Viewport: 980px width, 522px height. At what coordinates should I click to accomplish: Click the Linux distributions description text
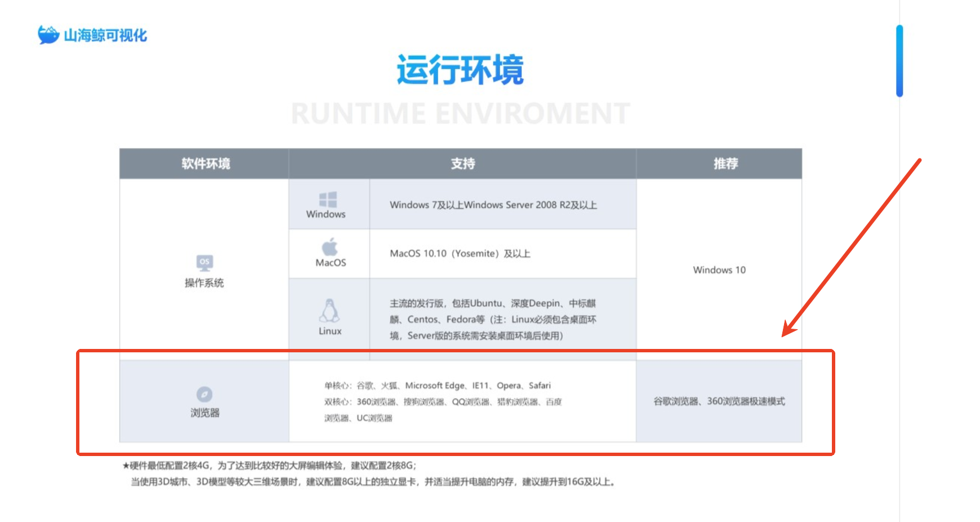point(493,320)
